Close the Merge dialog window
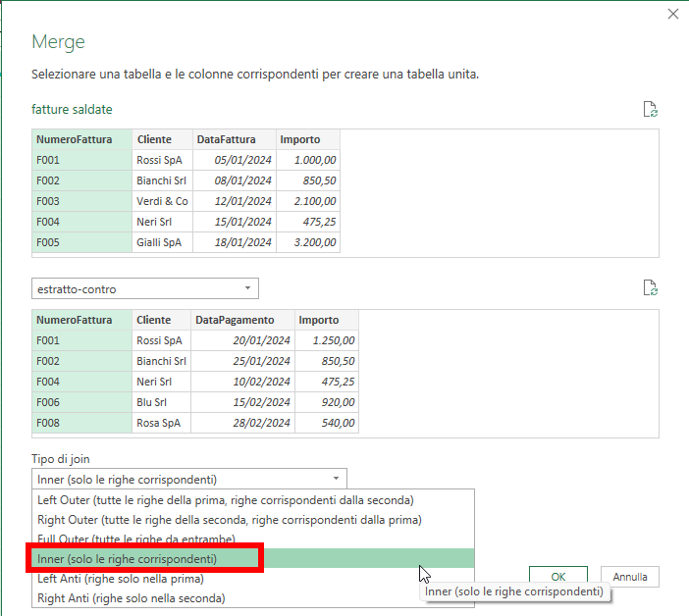The image size is (689, 616). (672, 14)
